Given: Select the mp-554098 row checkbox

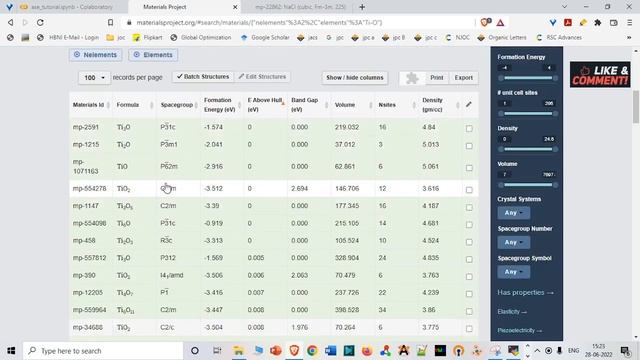Looking at the screenshot, I should [469, 224].
